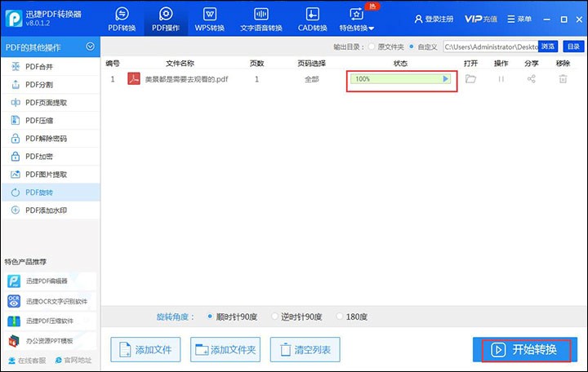Open the VIP充值 page

pyautogui.click(x=481, y=19)
